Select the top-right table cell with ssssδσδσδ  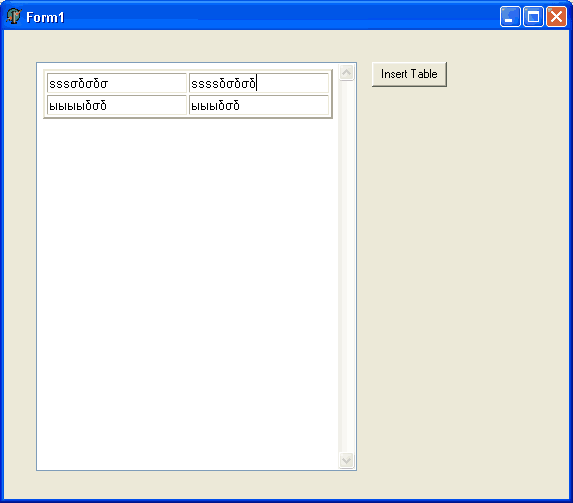point(259,83)
